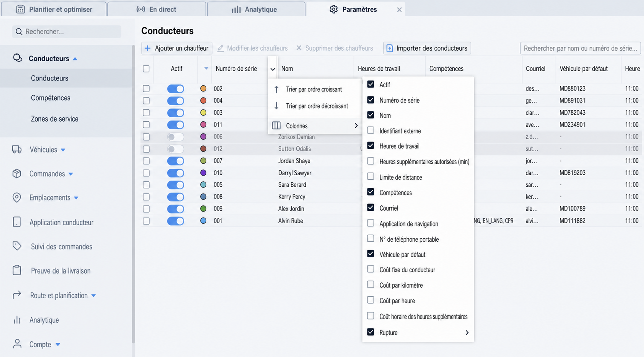Toggle the active switch for driver 006
Image resolution: width=644 pixels, height=357 pixels.
[x=175, y=137]
